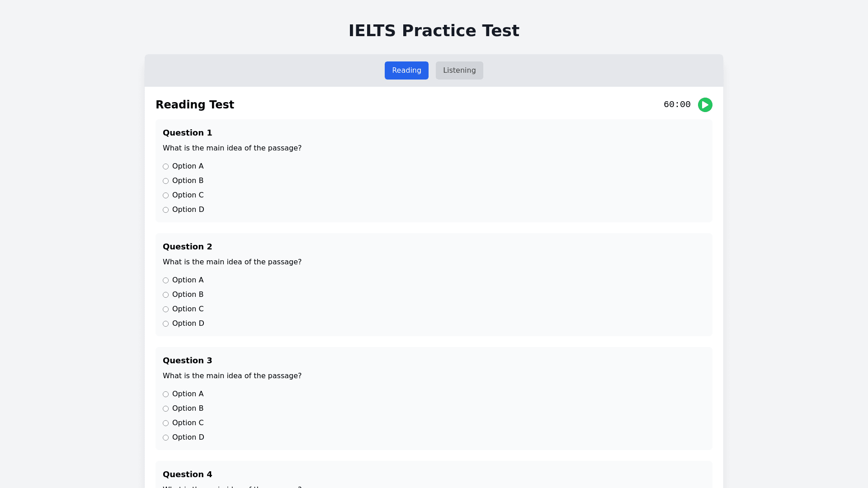868x488 pixels.
Task: Choose Option B under Question 3
Action: pos(166,409)
